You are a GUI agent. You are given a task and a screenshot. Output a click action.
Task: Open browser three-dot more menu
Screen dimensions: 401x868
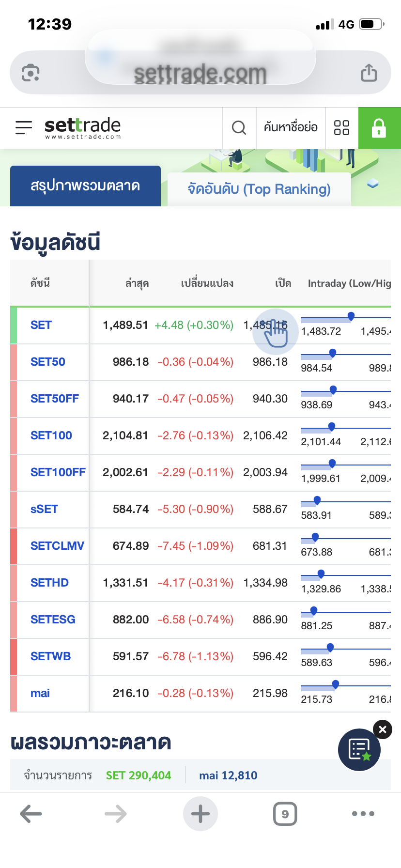(363, 814)
